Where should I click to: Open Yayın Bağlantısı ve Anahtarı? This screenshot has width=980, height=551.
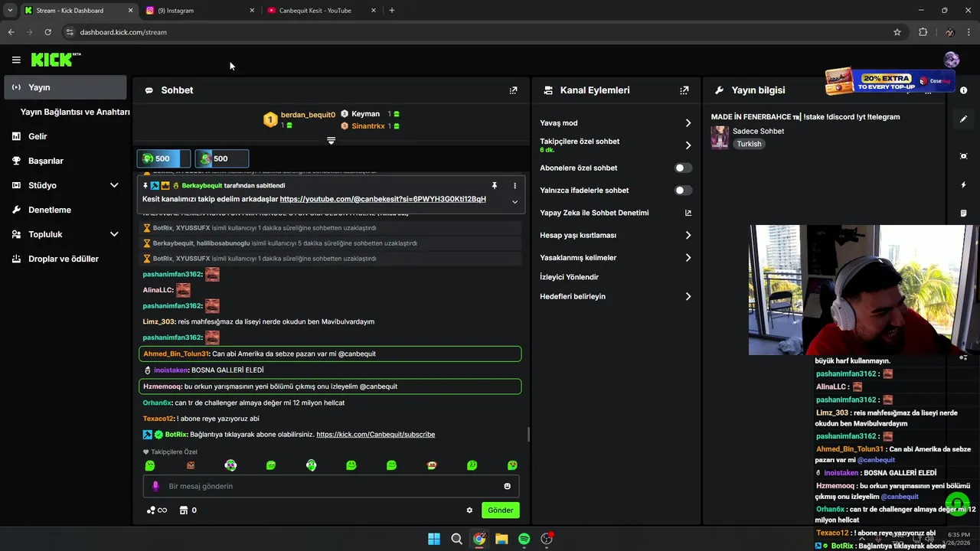point(75,112)
